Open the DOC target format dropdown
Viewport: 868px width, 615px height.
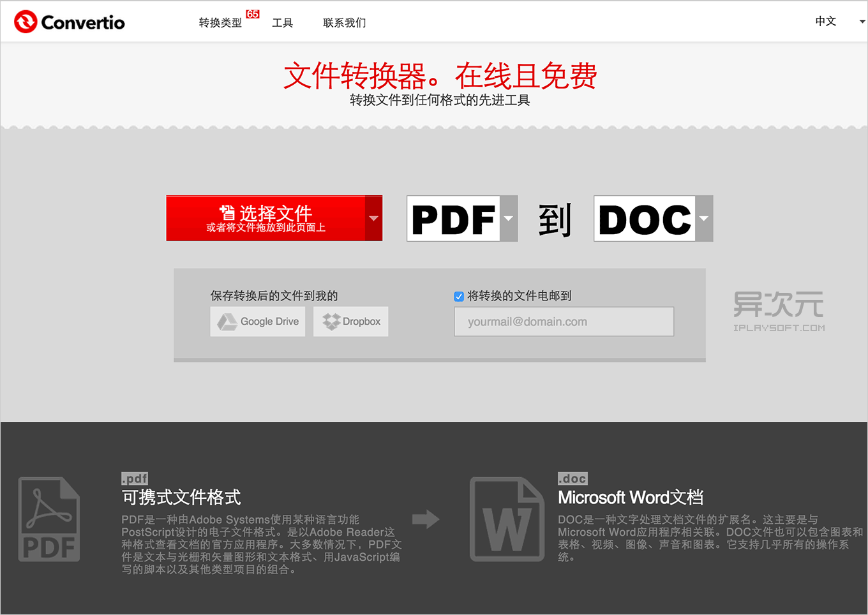pos(705,218)
